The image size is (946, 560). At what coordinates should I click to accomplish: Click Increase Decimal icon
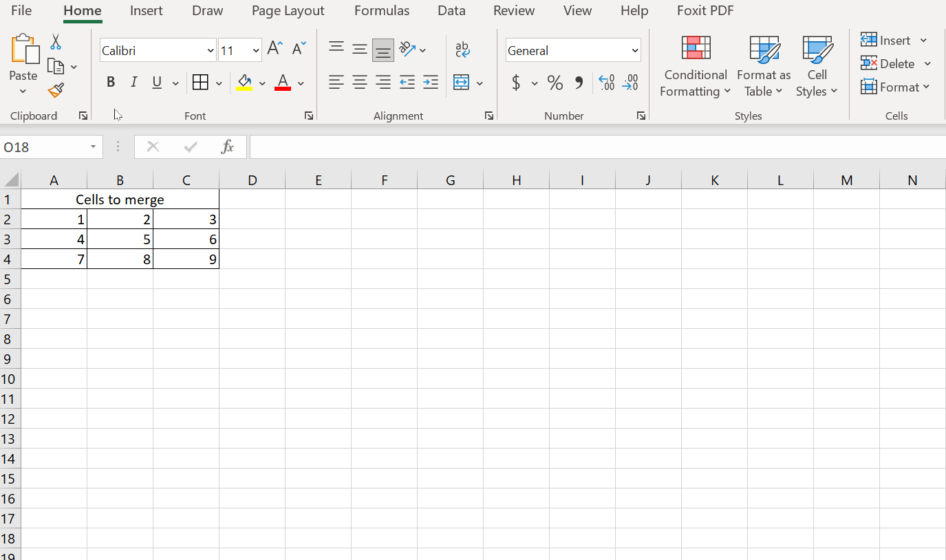pyautogui.click(x=606, y=83)
